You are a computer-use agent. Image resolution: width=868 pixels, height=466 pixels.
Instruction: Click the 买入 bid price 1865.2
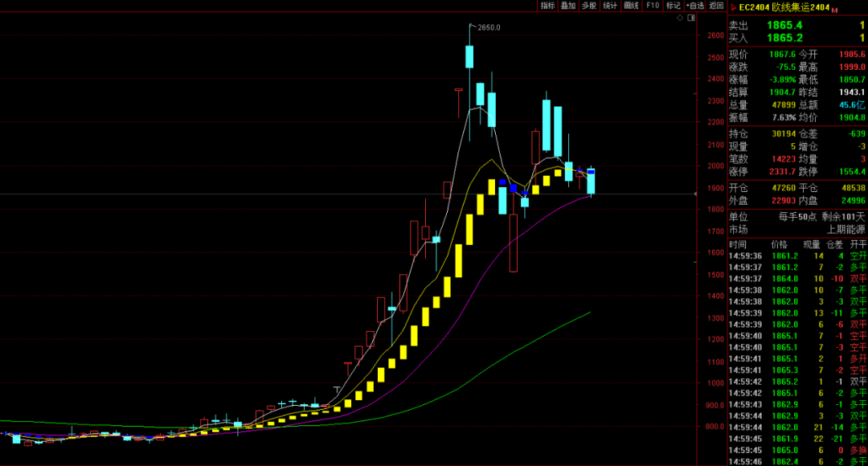(784, 39)
